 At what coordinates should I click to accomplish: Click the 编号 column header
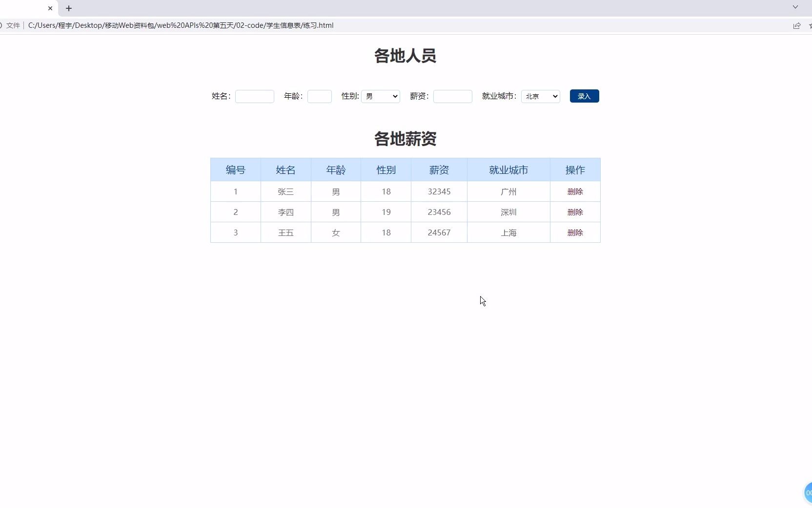point(236,170)
